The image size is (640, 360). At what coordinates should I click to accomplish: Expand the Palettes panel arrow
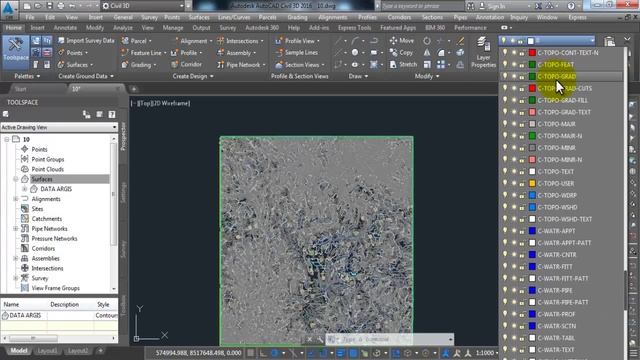point(38,76)
